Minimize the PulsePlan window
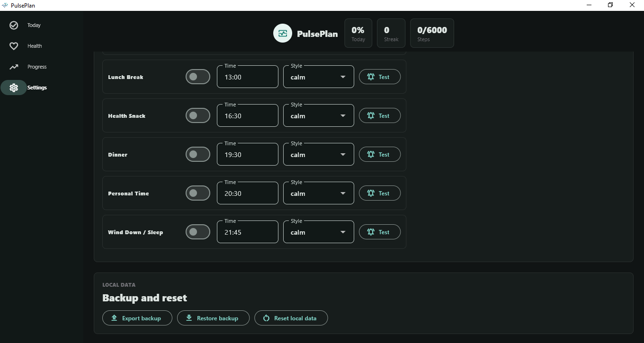Image resolution: width=644 pixels, height=343 pixels. click(x=589, y=5)
